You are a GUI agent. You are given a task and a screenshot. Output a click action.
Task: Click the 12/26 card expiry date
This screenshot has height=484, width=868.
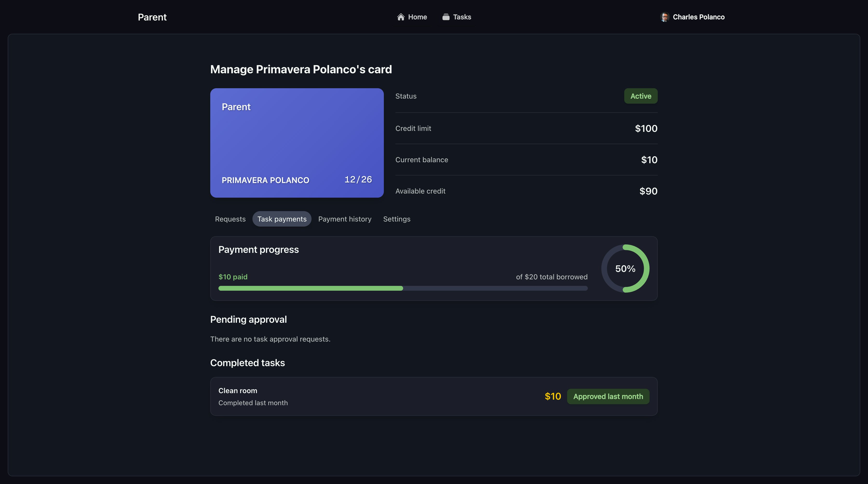tap(358, 180)
